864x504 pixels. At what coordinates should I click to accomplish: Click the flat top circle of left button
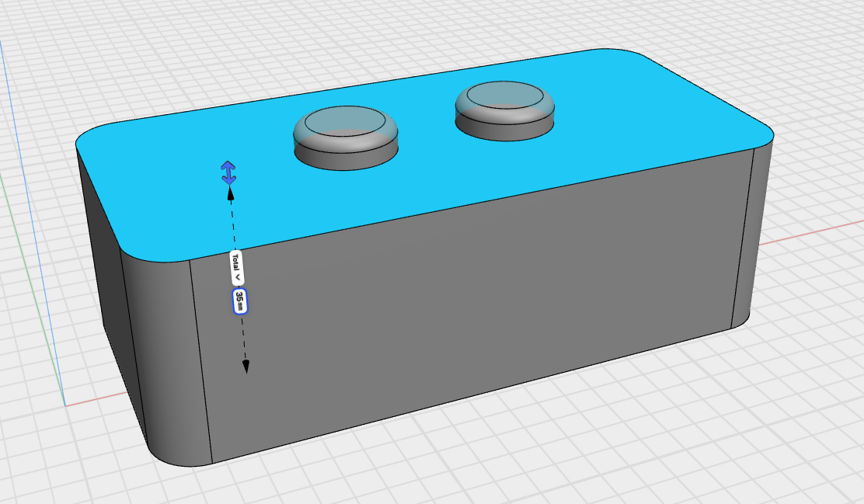tap(344, 121)
